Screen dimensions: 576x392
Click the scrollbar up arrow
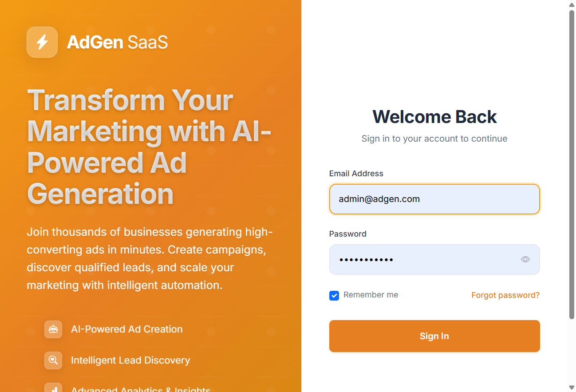(572, 4)
